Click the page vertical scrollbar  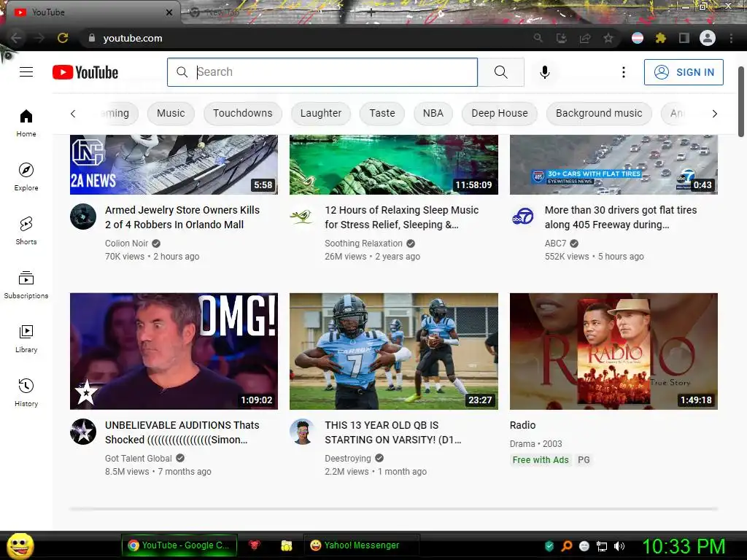(741, 102)
